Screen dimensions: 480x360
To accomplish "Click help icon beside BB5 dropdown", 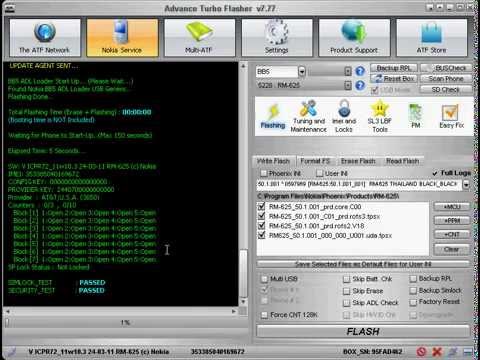I will (360, 71).
